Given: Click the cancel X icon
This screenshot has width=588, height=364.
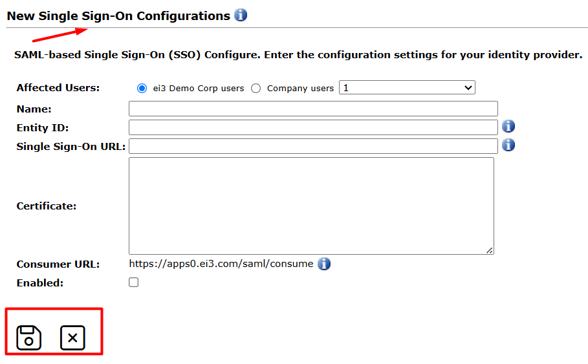Looking at the screenshot, I should pyautogui.click(x=72, y=337).
